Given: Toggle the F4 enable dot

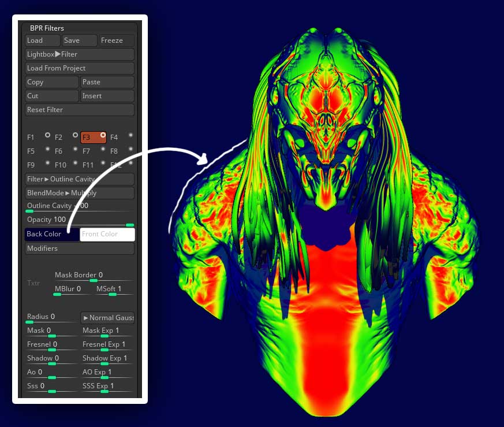Looking at the screenshot, I should coord(130,135).
